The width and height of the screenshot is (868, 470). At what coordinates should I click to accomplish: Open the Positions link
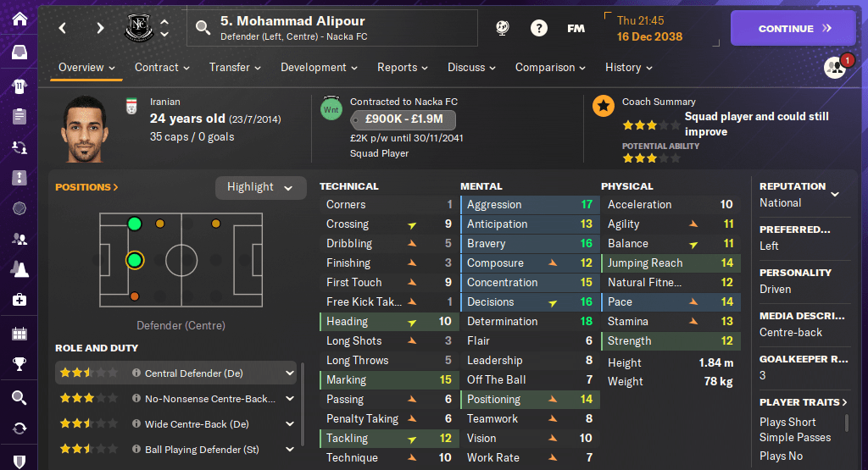coord(86,187)
